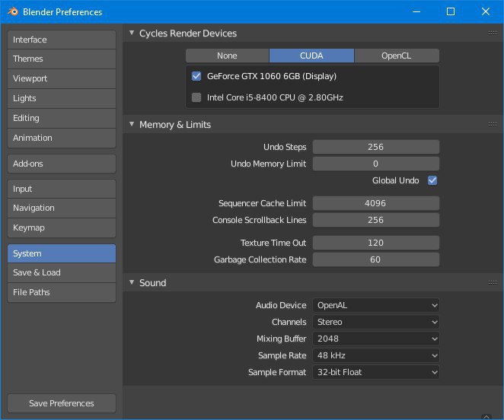Click the Console Scrollback Lines field
The image size is (504, 420).
click(x=376, y=220)
